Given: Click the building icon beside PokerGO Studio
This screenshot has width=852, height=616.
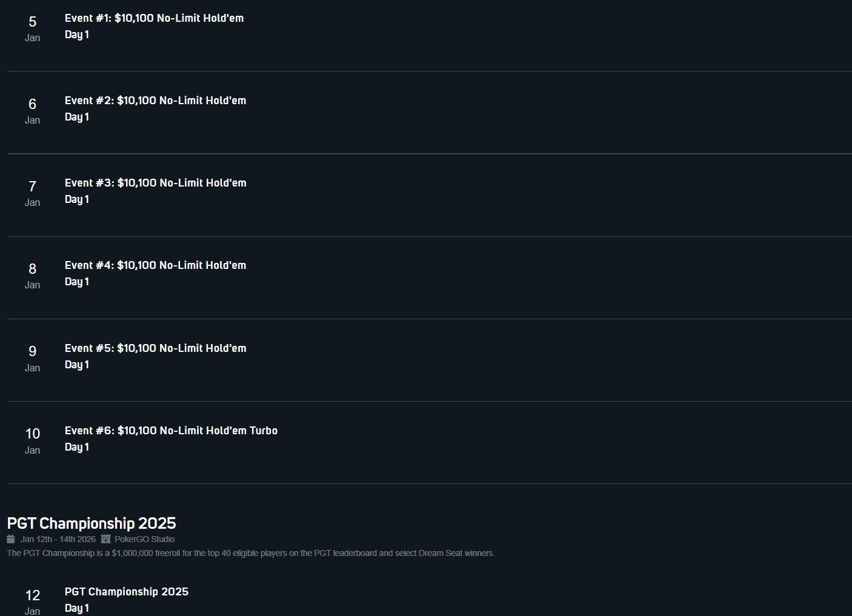Looking at the screenshot, I should pyautogui.click(x=105, y=539).
